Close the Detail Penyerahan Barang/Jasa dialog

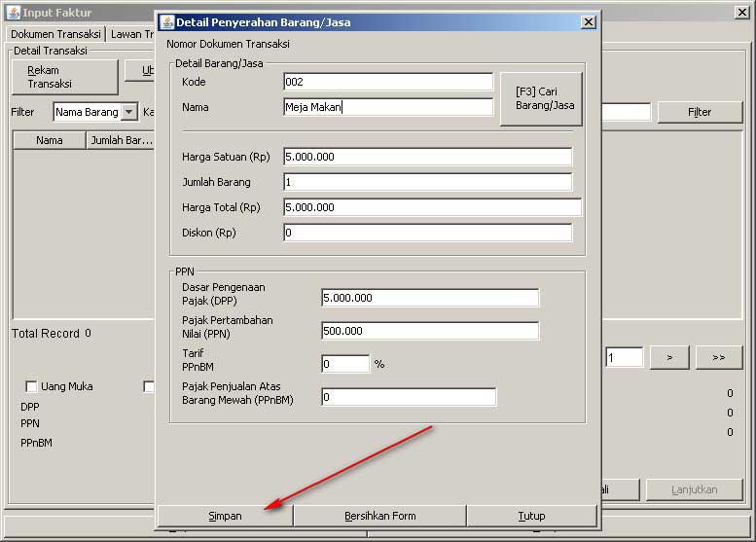coord(589,22)
